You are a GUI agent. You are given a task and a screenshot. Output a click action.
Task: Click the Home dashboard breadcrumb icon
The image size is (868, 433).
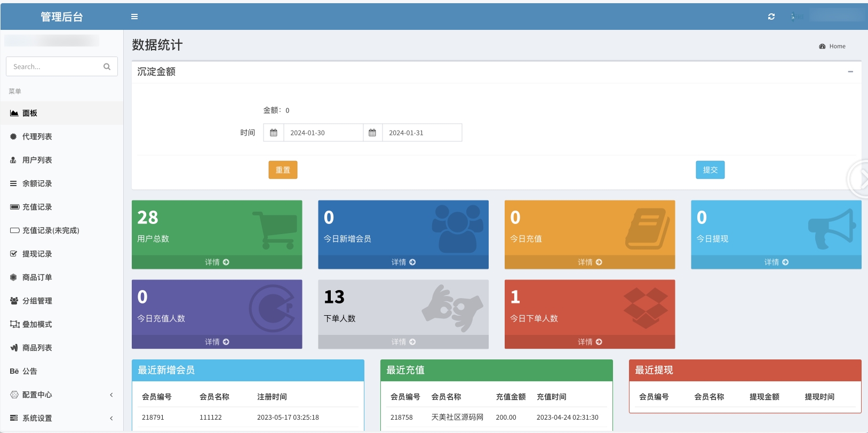pyautogui.click(x=822, y=46)
